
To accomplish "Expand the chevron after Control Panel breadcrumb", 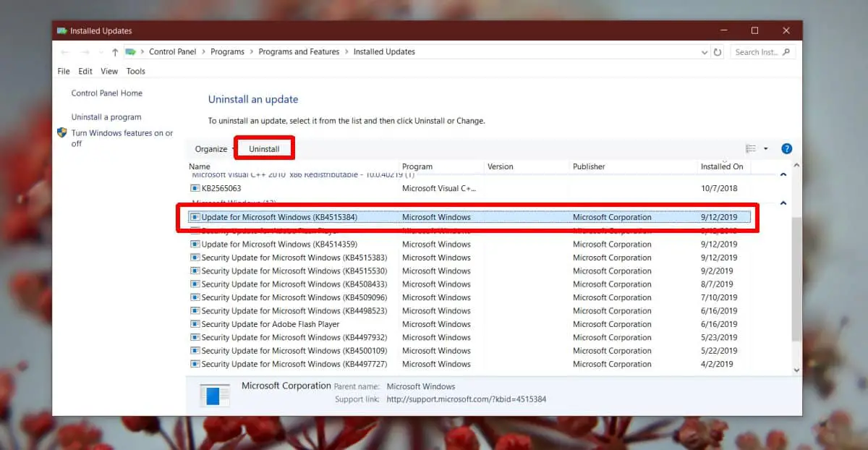I will [204, 52].
